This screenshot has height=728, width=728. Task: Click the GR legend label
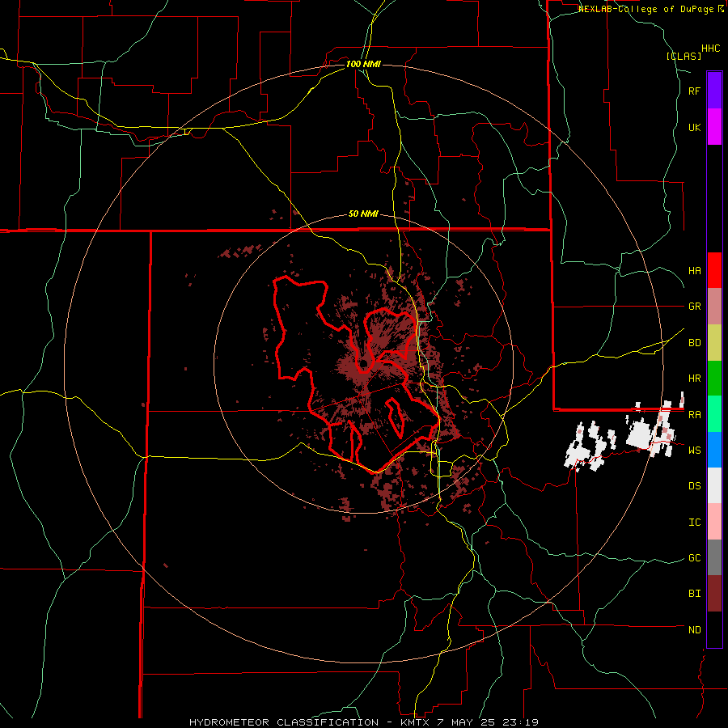click(694, 307)
